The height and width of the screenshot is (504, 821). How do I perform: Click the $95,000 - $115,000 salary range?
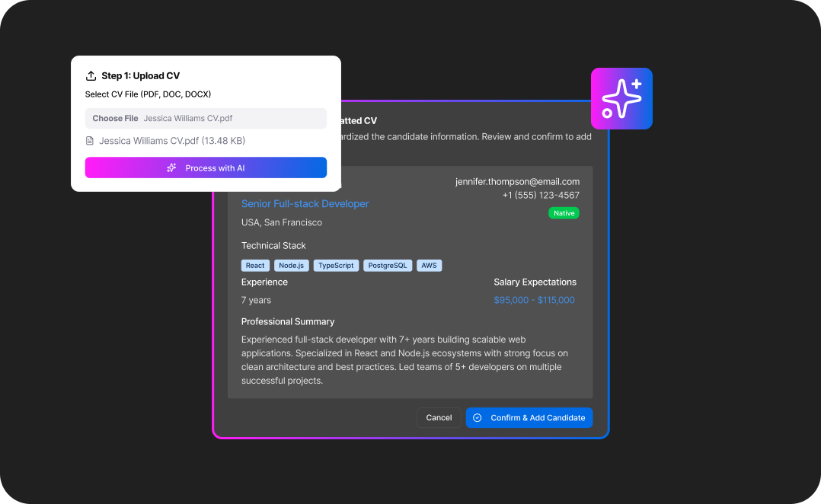534,300
